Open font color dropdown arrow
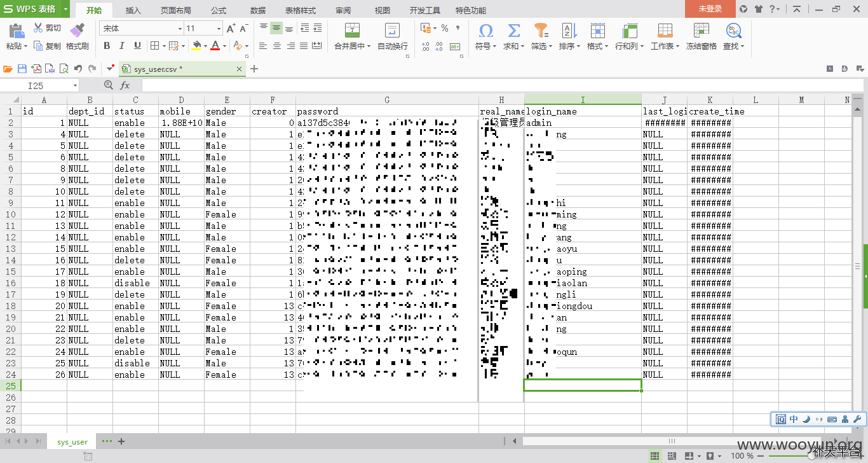 [x=224, y=46]
